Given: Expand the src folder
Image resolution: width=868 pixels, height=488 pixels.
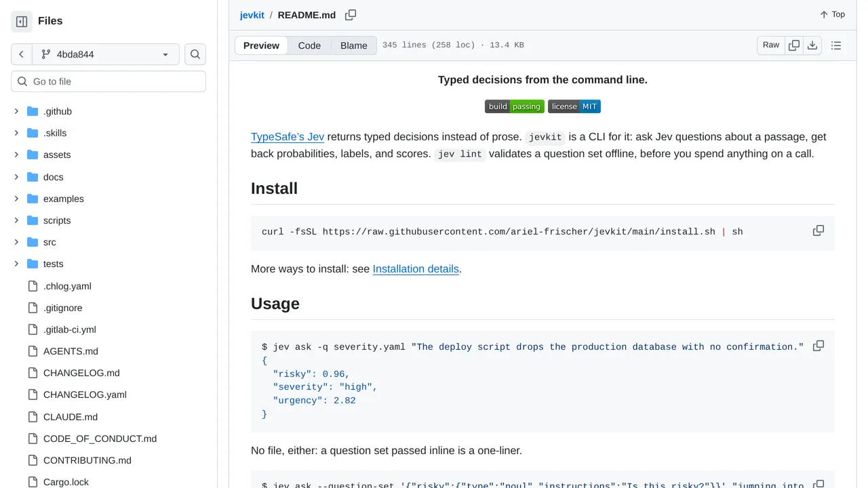Looking at the screenshot, I should click(x=16, y=242).
